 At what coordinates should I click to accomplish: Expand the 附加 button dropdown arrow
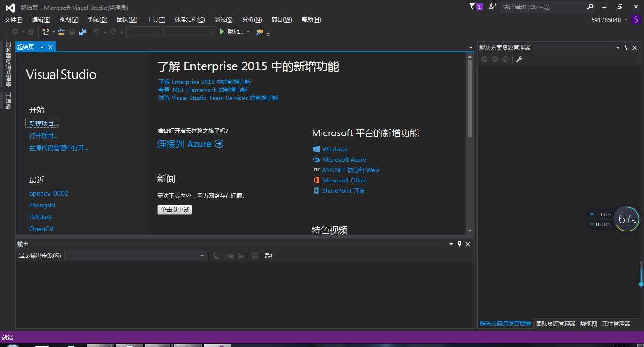point(248,32)
